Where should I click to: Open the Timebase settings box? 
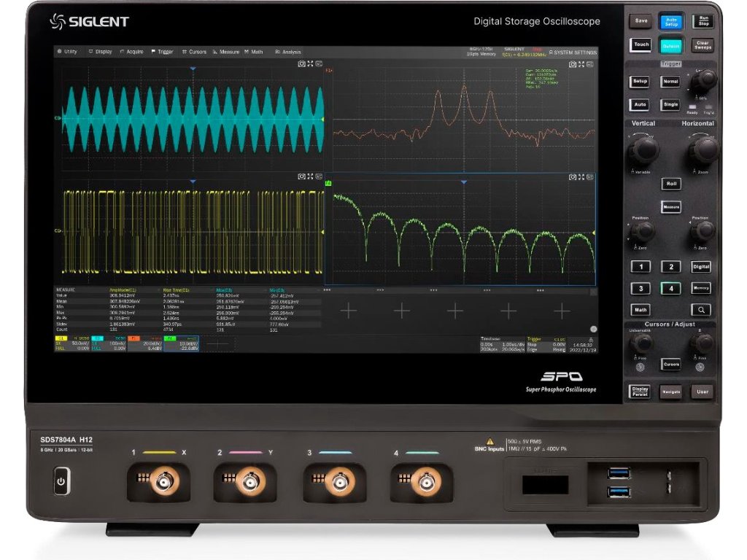[x=502, y=344]
